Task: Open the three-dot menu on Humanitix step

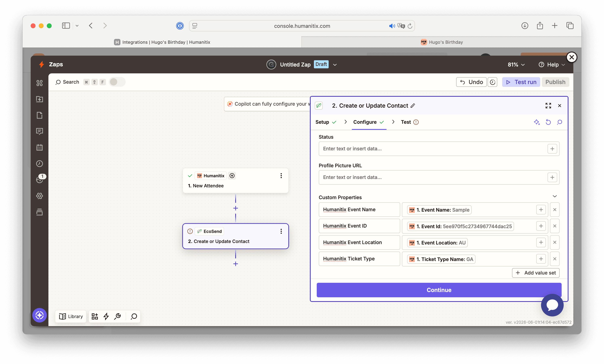Action: (x=281, y=176)
